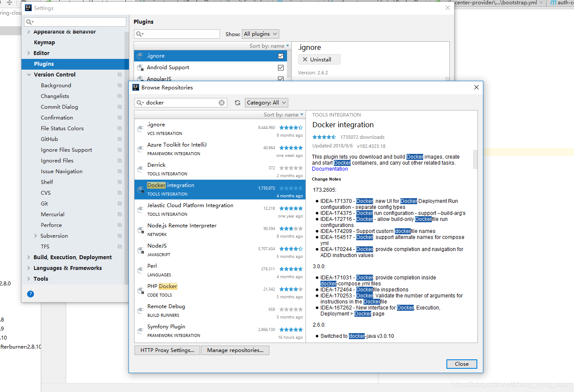The height and width of the screenshot is (392, 574).
Task: Select the Plugins settings category
Action: [x=75, y=64]
